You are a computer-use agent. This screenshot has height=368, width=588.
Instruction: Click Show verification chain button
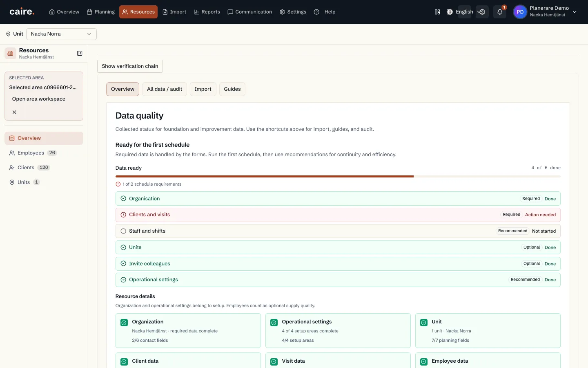(130, 66)
